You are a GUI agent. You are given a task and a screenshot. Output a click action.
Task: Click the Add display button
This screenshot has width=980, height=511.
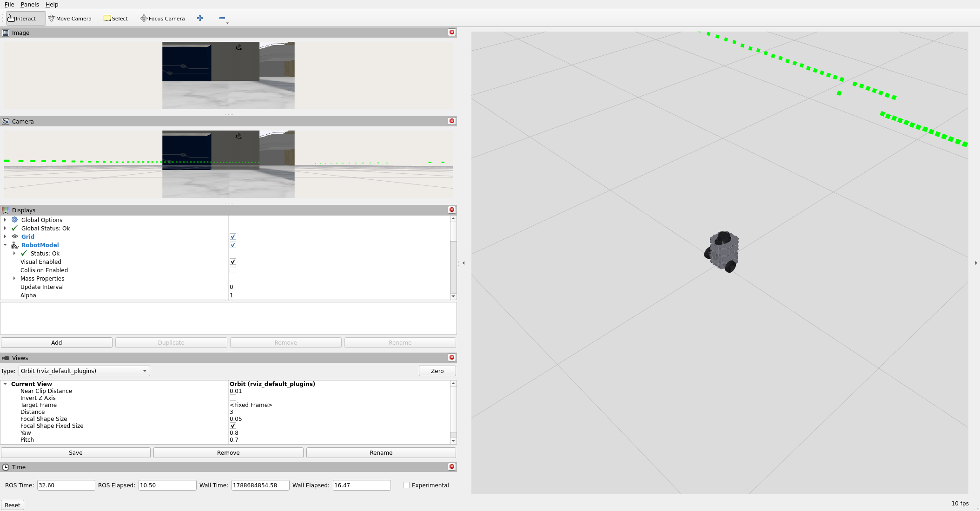point(57,342)
